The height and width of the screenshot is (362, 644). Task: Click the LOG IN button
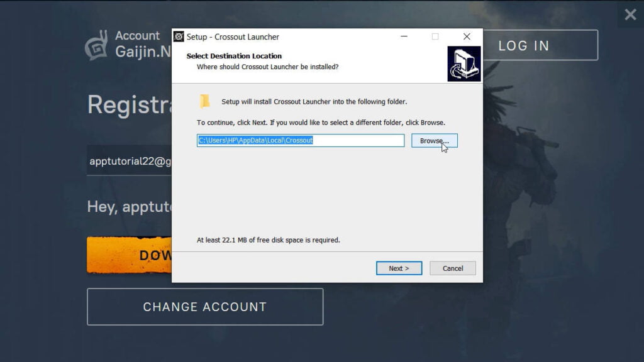tap(540, 45)
